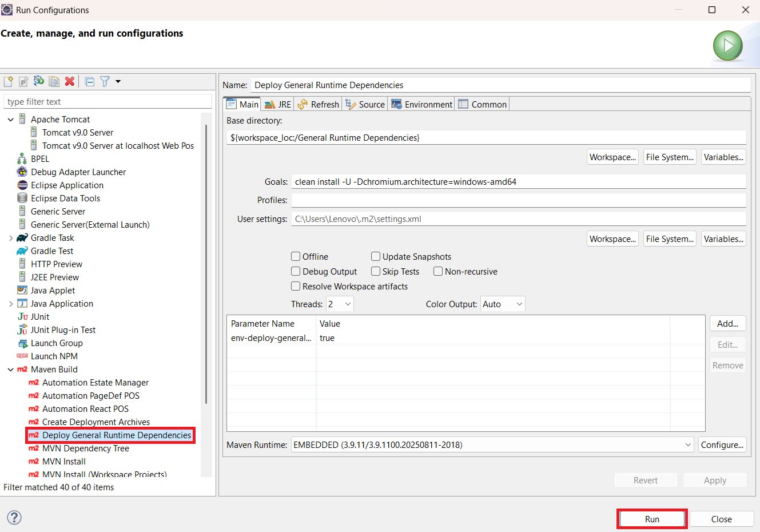Click Duplicate launch configuration icon
The height and width of the screenshot is (532, 760).
coord(54,81)
